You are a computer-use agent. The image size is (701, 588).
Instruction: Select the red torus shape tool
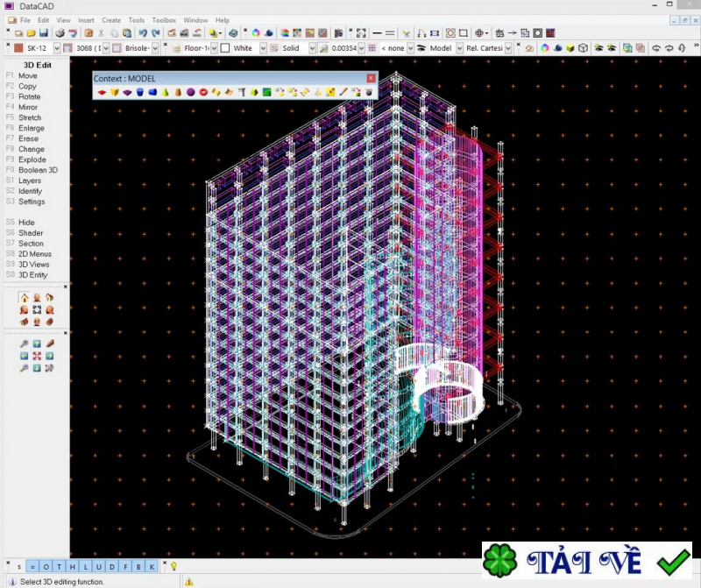click(x=203, y=92)
